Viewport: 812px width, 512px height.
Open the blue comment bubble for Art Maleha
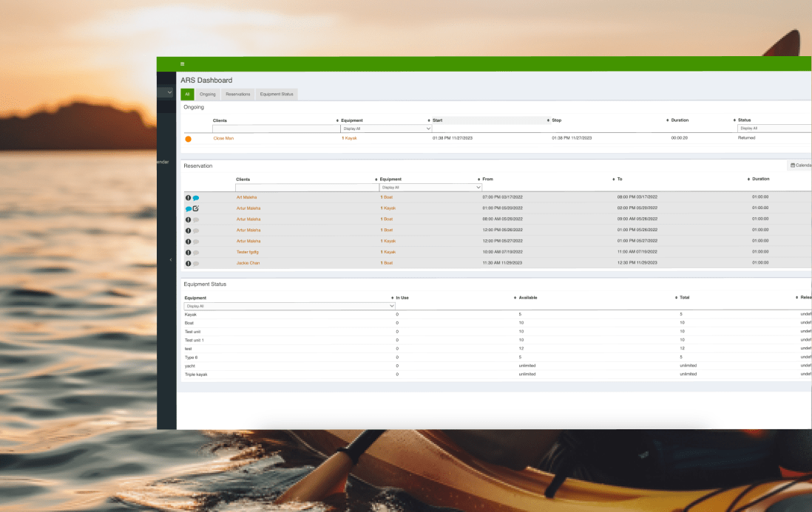pyautogui.click(x=195, y=197)
